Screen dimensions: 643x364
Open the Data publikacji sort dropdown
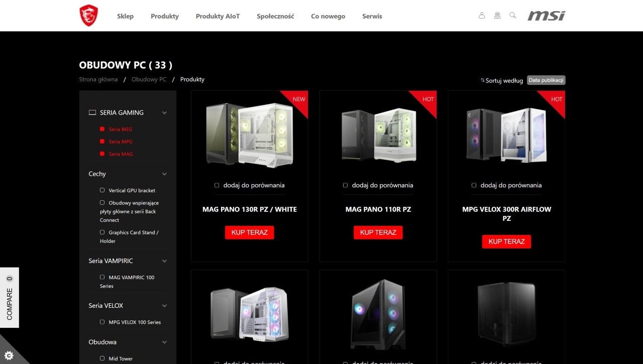coord(546,80)
